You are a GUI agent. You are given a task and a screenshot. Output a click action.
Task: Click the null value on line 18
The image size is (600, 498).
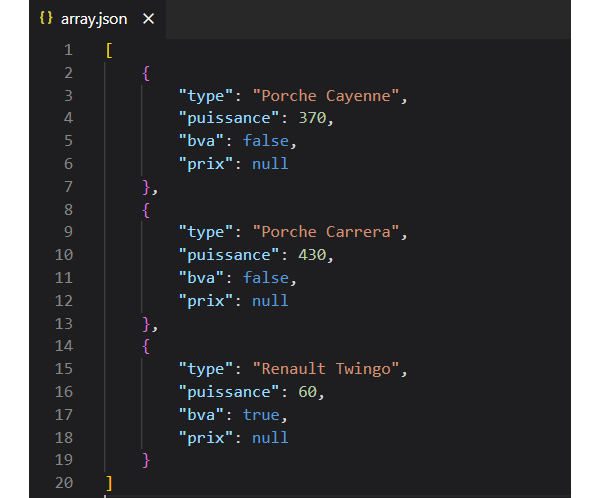(x=270, y=438)
